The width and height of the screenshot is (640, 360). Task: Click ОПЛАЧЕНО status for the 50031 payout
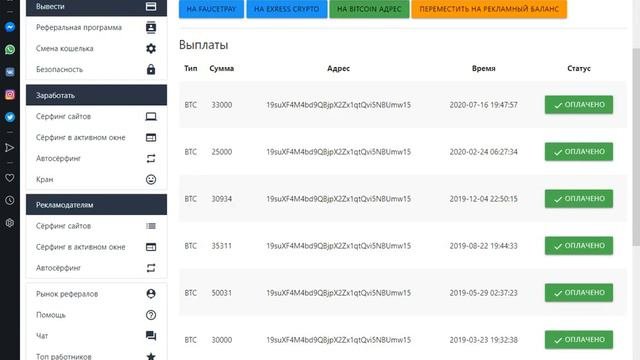(579, 293)
